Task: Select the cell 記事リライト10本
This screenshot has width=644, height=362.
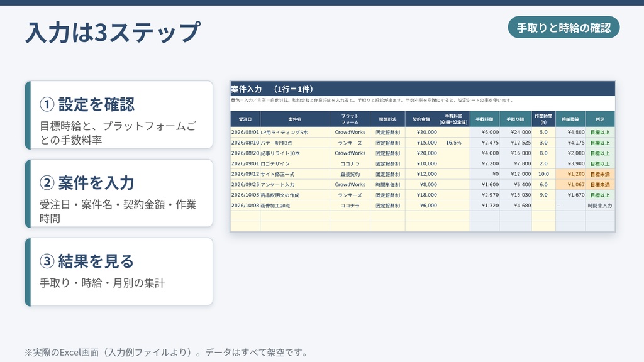Action: [x=295, y=153]
